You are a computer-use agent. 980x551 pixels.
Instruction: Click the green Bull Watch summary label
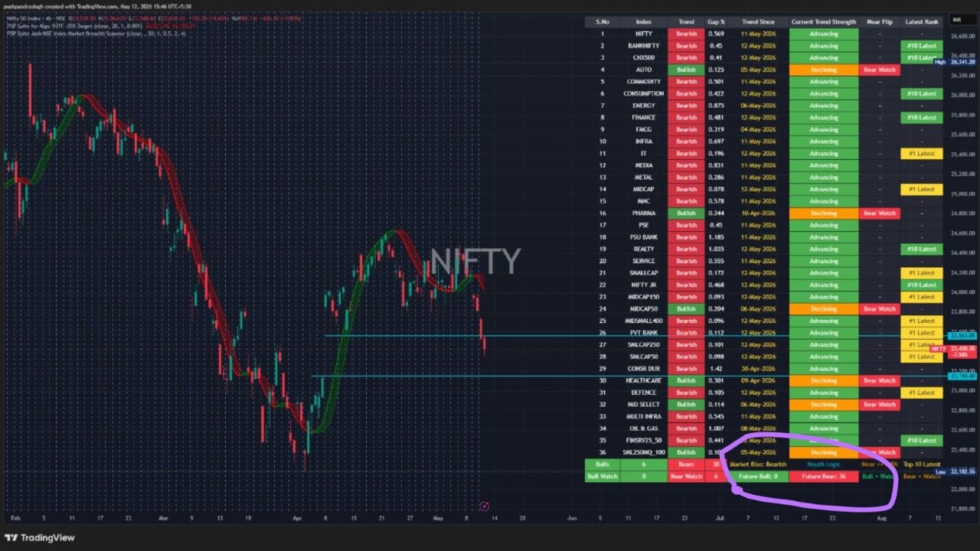603,476
